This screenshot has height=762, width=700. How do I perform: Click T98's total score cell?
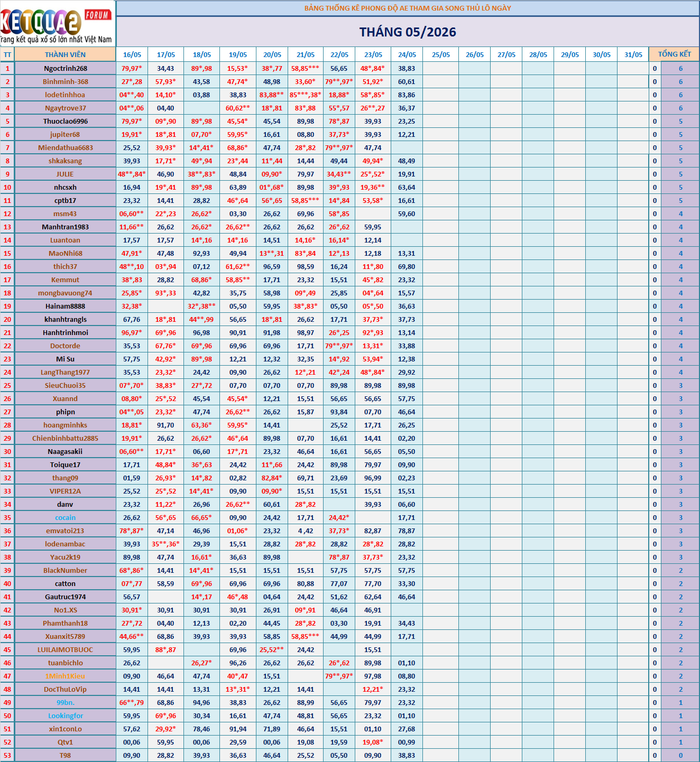680,755
